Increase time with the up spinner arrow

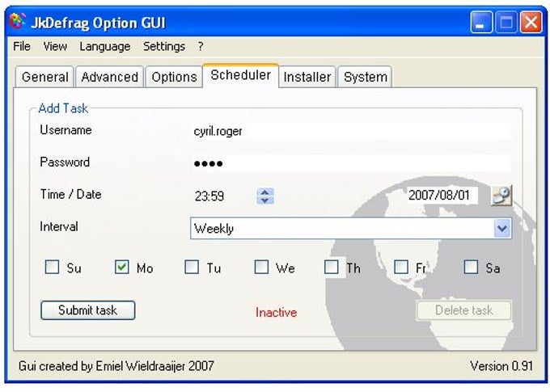265,192
